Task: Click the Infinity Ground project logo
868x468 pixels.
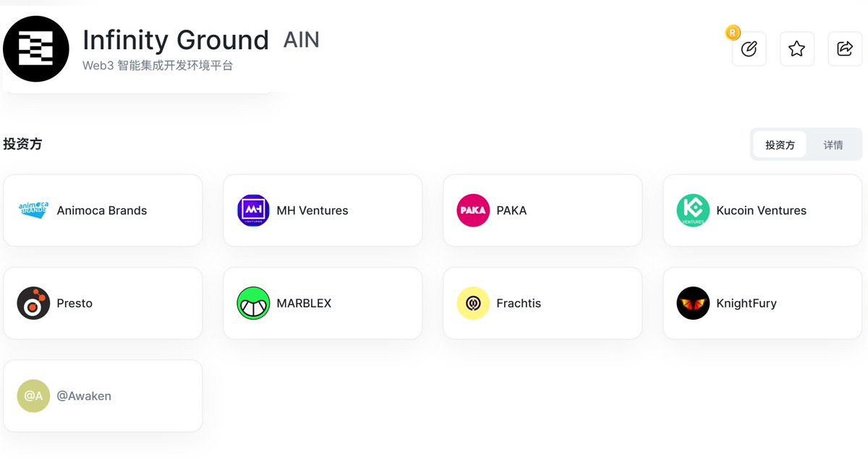Action: click(x=36, y=48)
